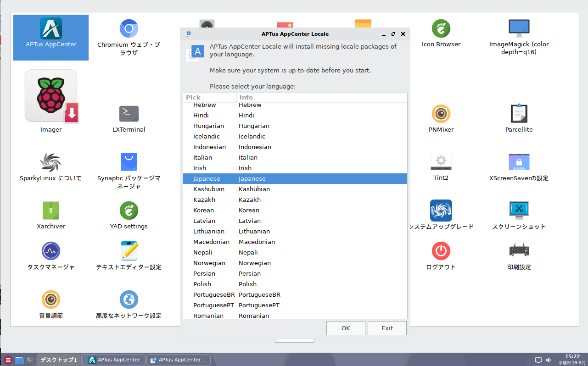Pick Persian from the list

pyautogui.click(x=295, y=273)
